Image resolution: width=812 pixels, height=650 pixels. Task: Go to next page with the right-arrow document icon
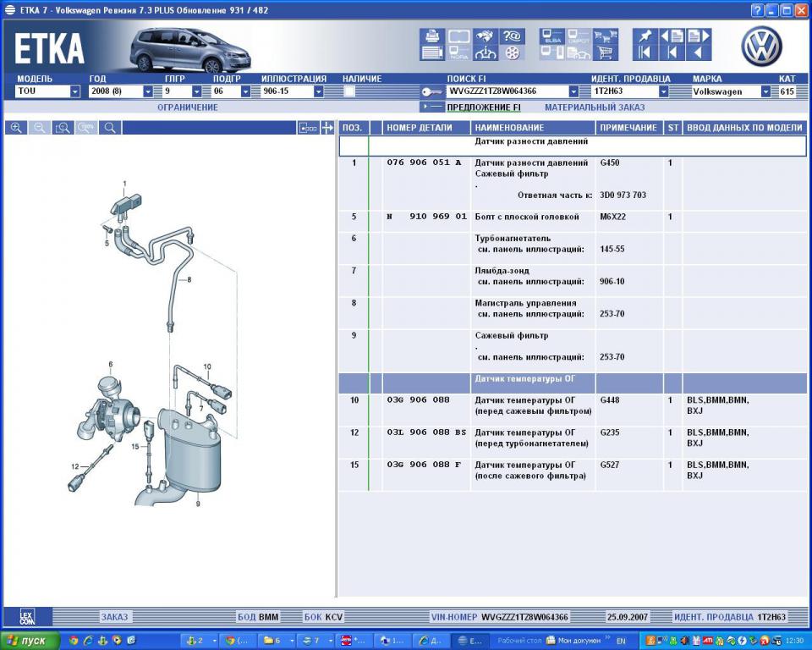coord(699,36)
